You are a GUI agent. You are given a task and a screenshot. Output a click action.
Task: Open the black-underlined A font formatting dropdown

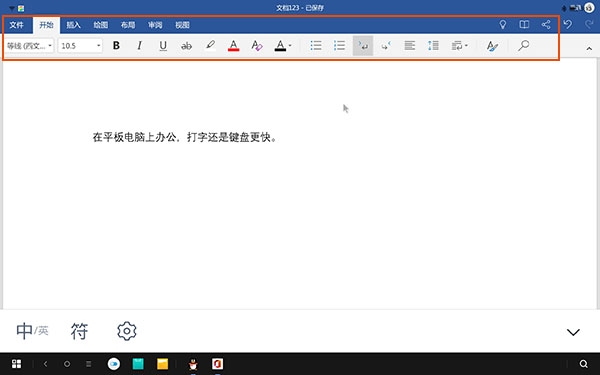click(x=283, y=46)
